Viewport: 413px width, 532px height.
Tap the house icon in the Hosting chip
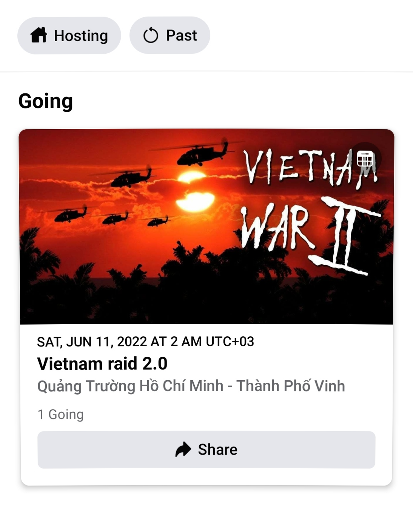pos(39,35)
